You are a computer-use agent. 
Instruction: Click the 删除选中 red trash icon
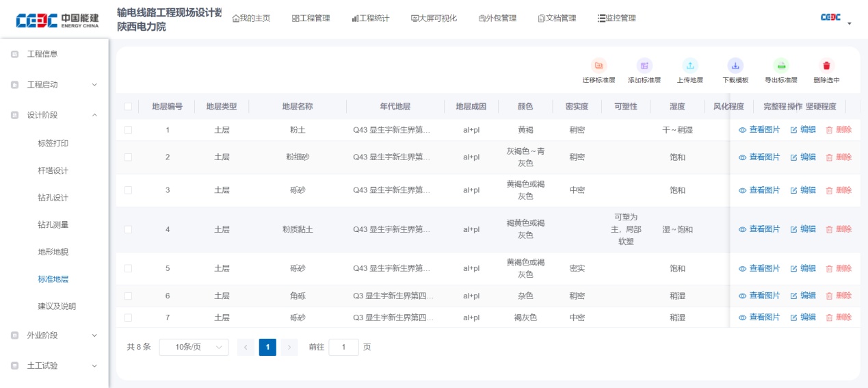tap(826, 66)
